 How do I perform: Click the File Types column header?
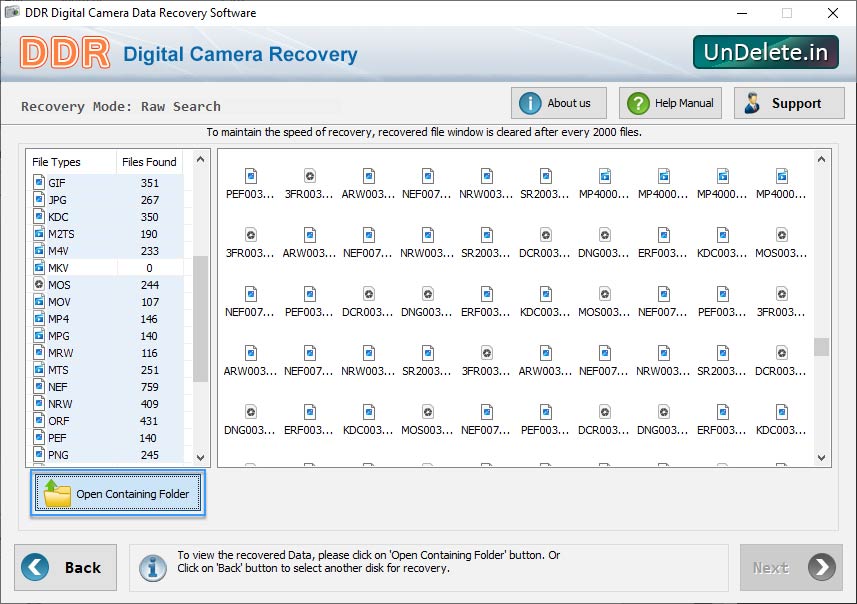[x=56, y=162]
